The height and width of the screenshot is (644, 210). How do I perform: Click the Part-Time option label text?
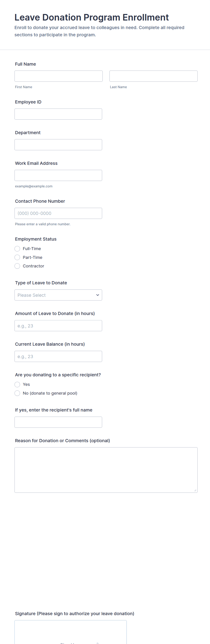(x=33, y=257)
